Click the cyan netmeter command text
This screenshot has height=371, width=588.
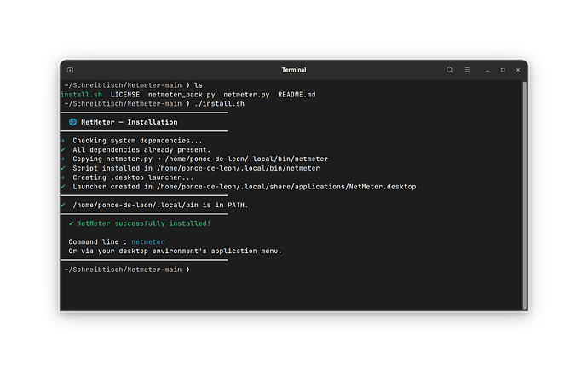(147, 242)
